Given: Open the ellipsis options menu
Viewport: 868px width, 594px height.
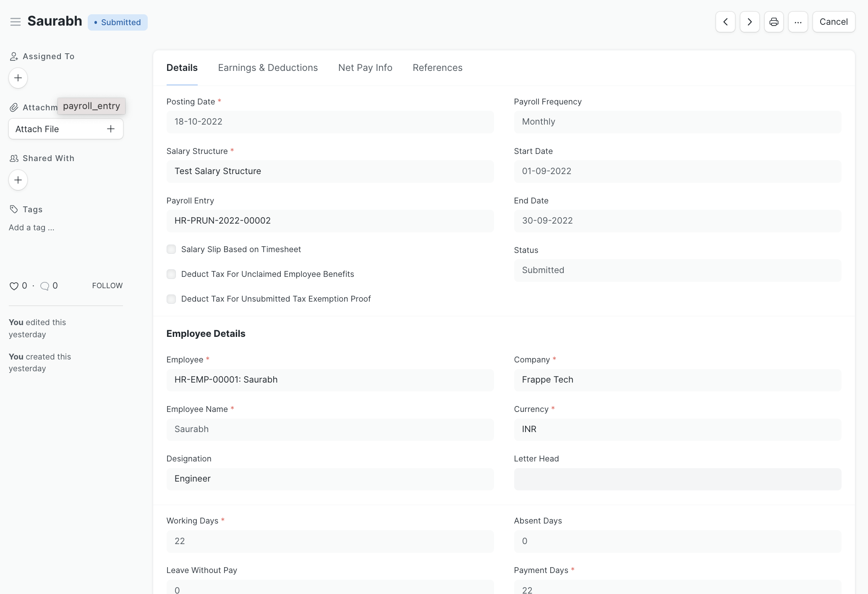Looking at the screenshot, I should point(798,21).
